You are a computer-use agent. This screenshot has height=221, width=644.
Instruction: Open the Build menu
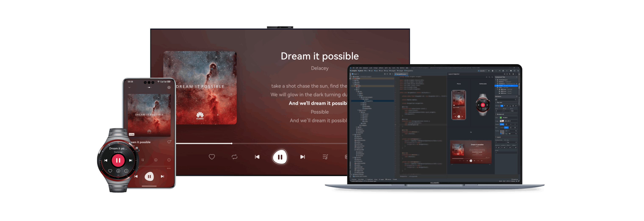(x=386, y=68)
